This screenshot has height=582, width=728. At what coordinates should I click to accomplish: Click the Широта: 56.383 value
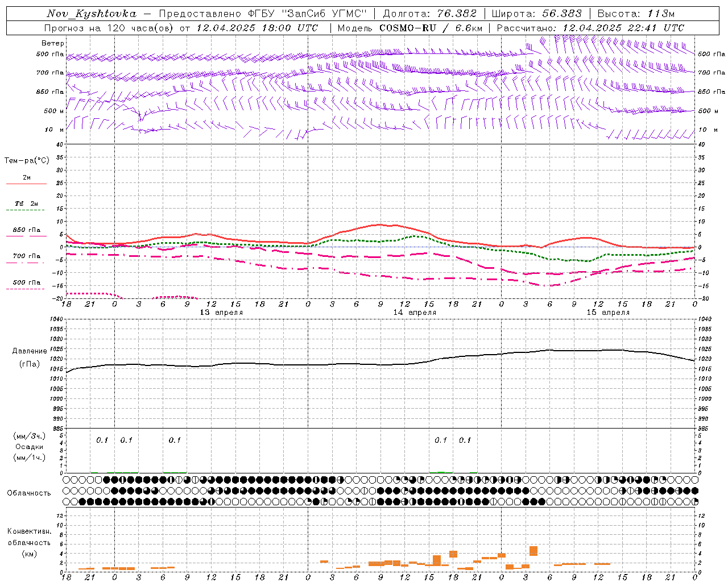click(537, 14)
